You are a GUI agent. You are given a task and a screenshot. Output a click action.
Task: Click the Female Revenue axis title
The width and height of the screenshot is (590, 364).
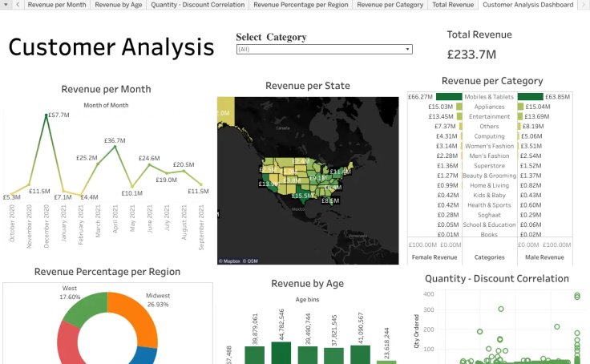[x=434, y=257]
